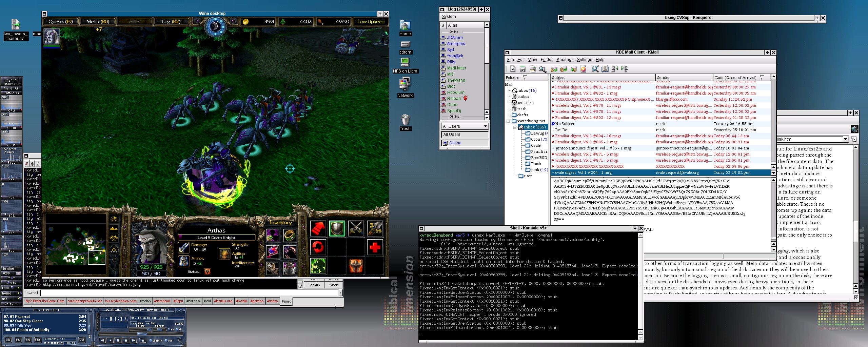Viewport: 868px width, 347px height.
Task: Open KMail address book icon
Action: coord(605,69)
